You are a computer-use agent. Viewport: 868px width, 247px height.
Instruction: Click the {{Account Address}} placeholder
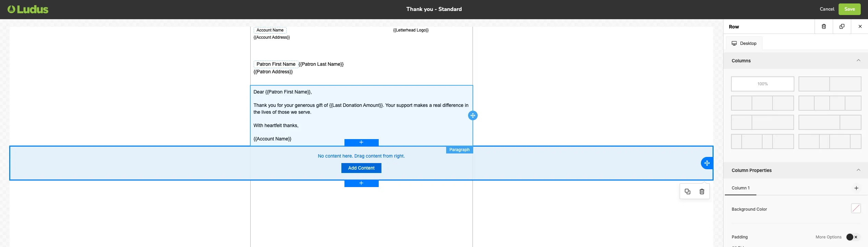(x=272, y=37)
